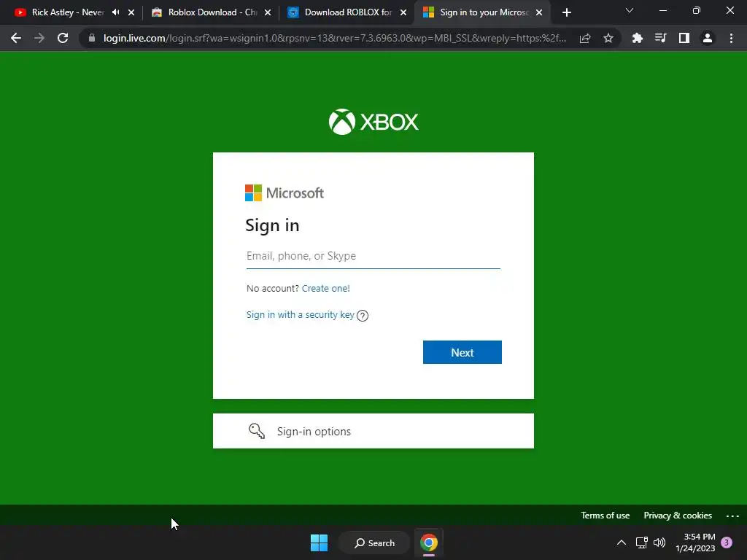Open footer ellipsis more options
747x560 pixels.
click(732, 516)
